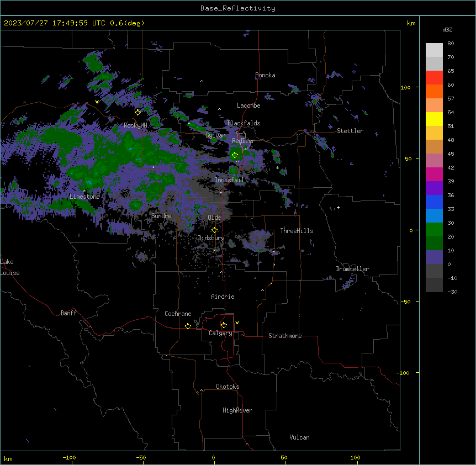The height and width of the screenshot is (465, 476).
Task: Click the Calgary city label
Action: 220,333
